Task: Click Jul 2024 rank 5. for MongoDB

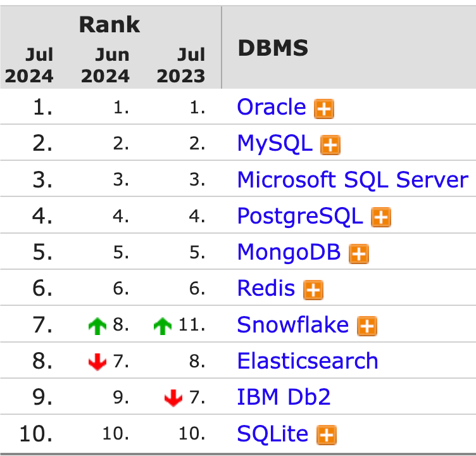Action: pyautogui.click(x=42, y=252)
